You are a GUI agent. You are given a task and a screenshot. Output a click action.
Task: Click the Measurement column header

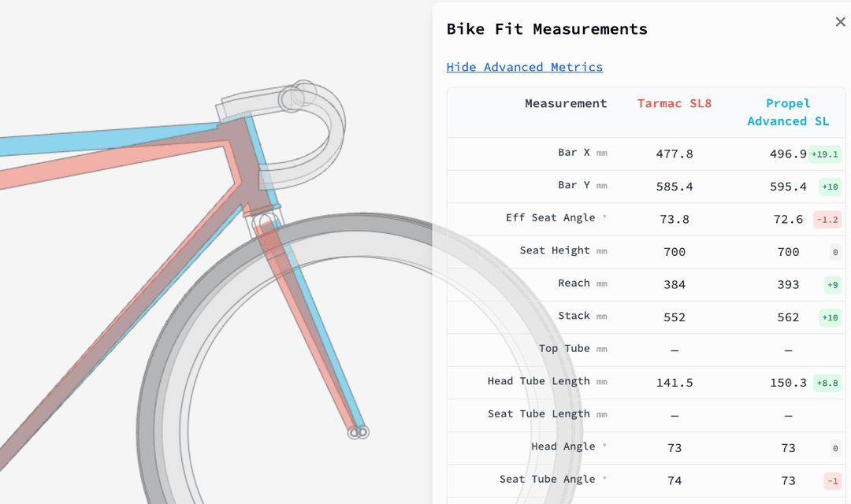click(x=566, y=103)
